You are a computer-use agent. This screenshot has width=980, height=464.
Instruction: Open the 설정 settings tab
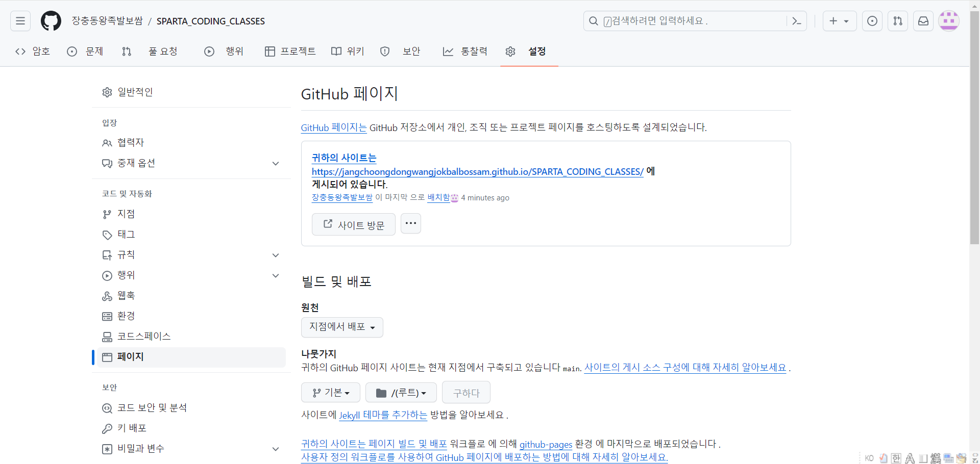(526, 51)
